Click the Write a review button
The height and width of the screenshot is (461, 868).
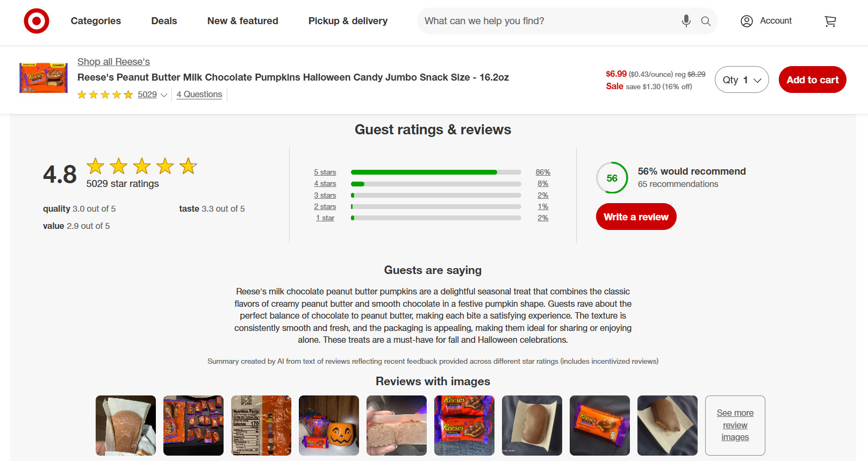click(x=636, y=217)
